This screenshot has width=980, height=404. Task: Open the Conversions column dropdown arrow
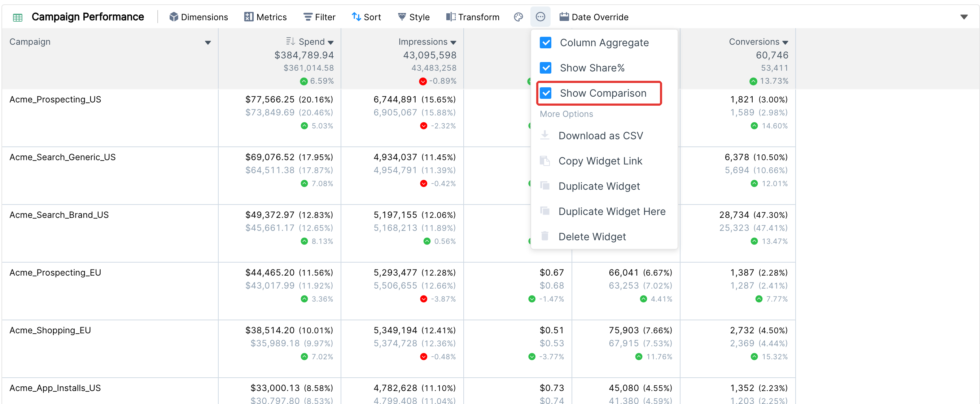point(785,43)
